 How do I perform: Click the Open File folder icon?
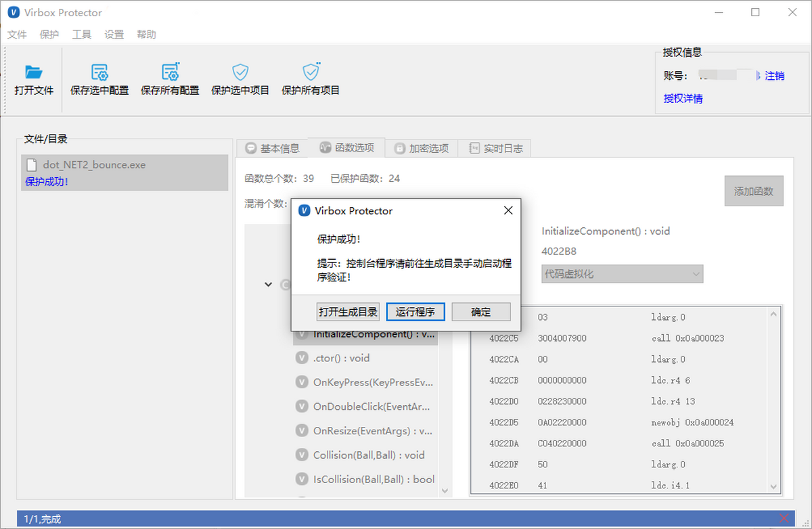click(x=34, y=72)
